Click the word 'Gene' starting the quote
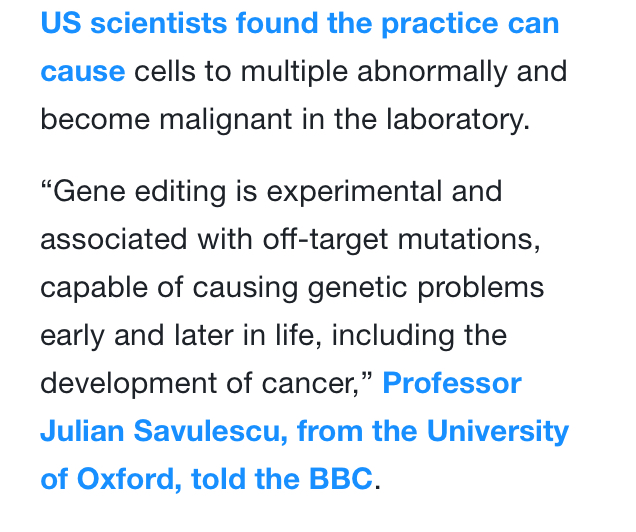This screenshot has height=532, width=636. tap(89, 191)
